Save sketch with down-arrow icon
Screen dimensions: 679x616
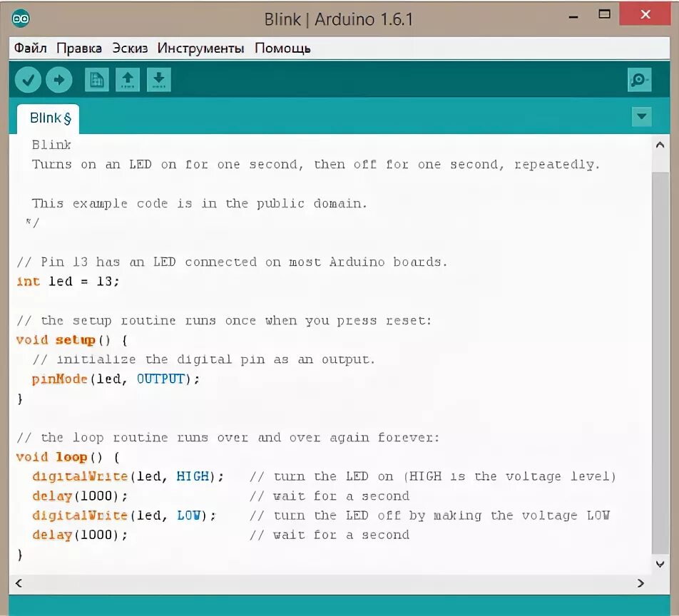point(159,80)
